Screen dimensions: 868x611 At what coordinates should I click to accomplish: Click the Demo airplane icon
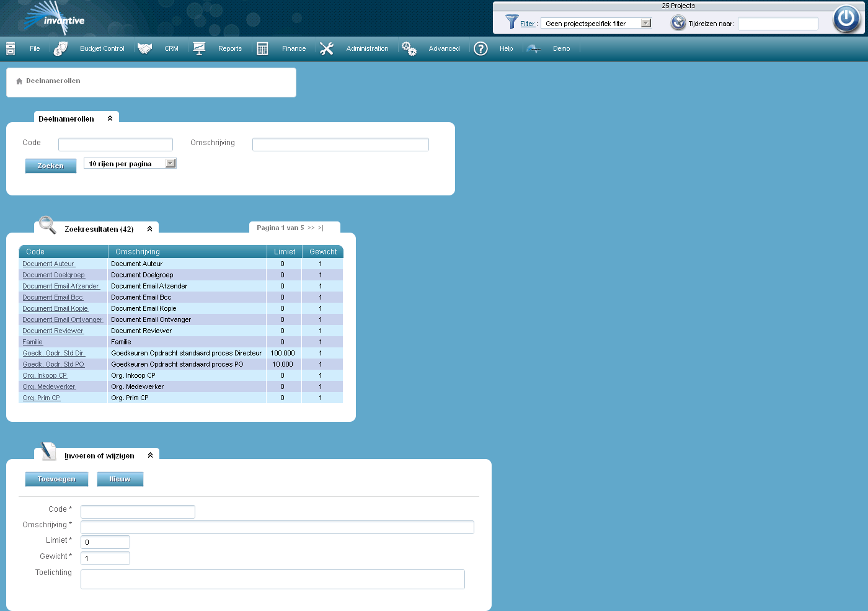point(533,48)
